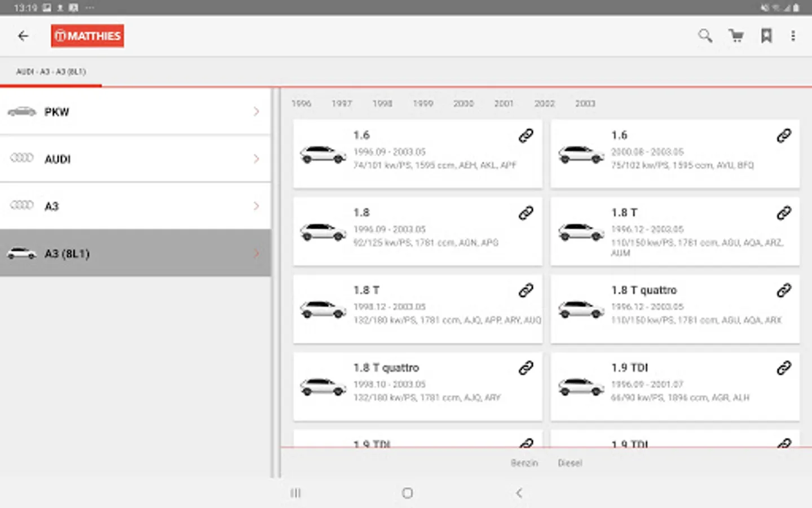Select the A3 (8L1) row
Screen dimensions: 812x508
[135, 253]
